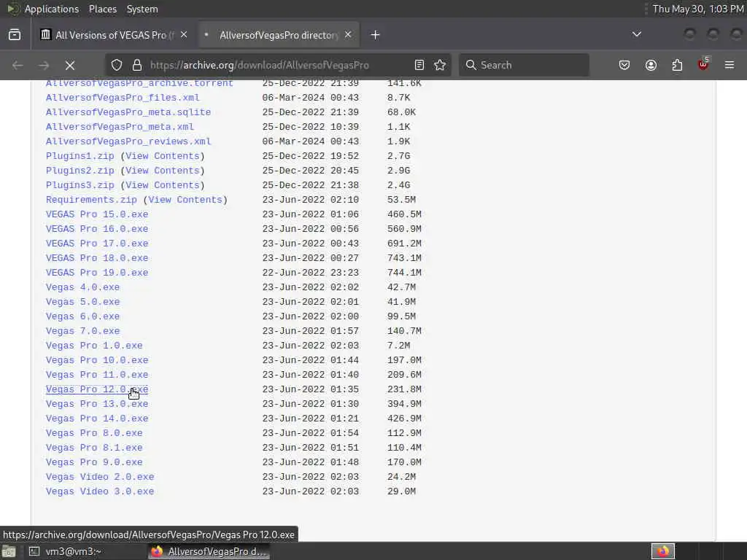Screen dimensions: 747x560
Task: Download Plugins1.zip file
Action: [80, 156]
